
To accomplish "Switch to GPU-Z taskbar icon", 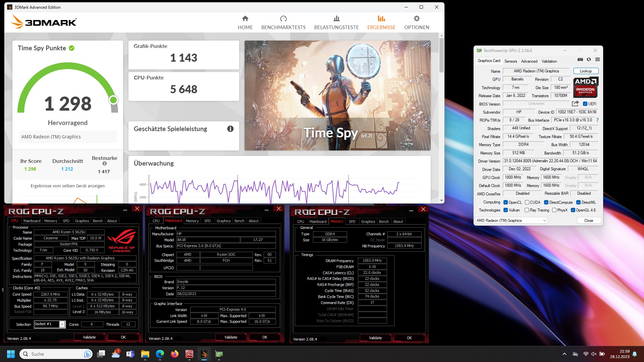I will [x=219, y=354].
